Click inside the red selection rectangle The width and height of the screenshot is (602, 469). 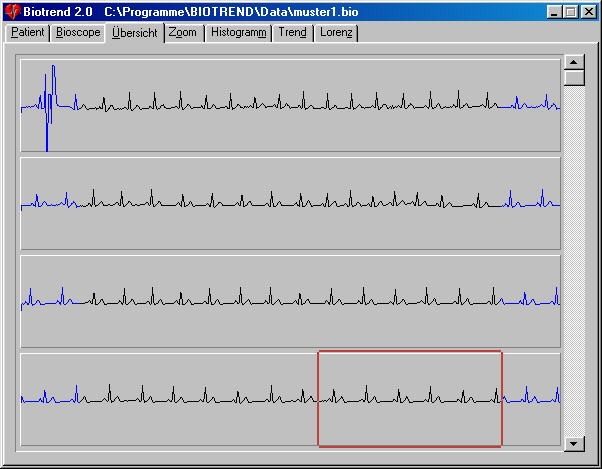(409, 398)
